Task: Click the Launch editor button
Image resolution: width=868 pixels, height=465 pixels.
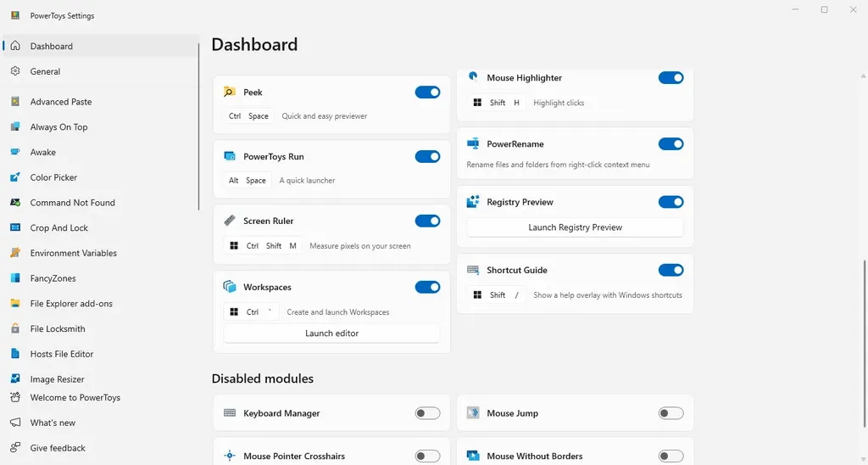Action: (x=331, y=333)
